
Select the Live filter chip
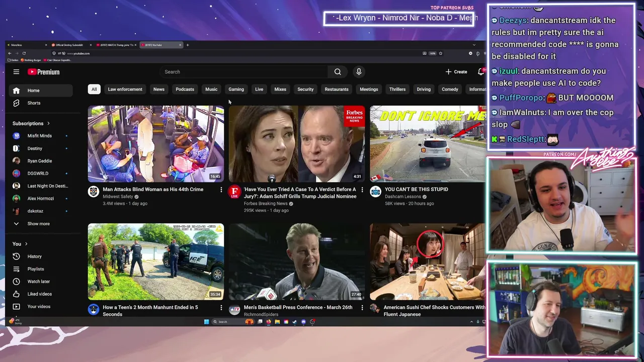point(259,89)
